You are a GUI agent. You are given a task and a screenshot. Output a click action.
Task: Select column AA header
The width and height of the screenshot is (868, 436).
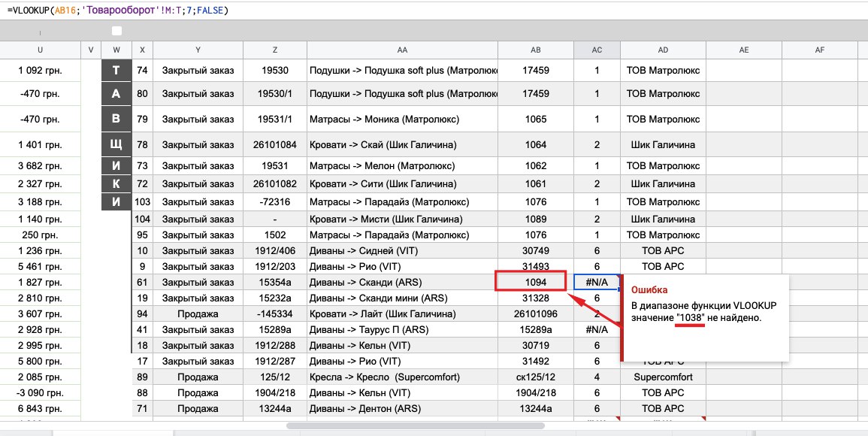point(402,50)
